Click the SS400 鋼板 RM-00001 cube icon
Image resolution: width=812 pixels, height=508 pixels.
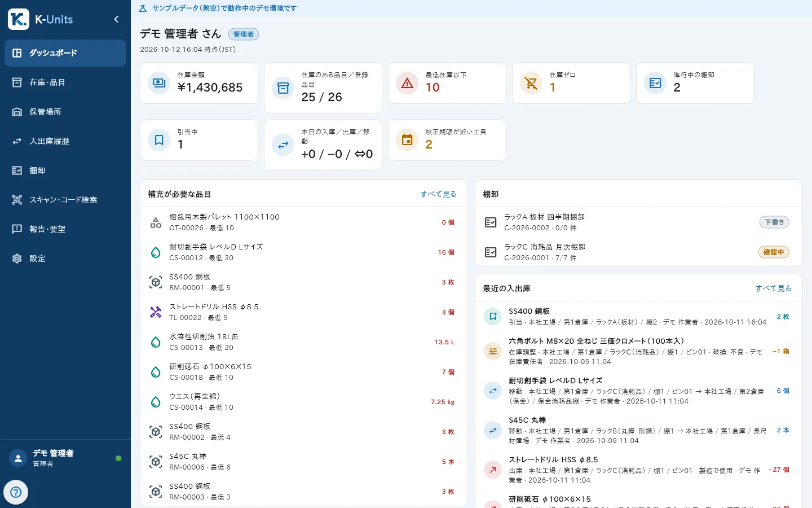click(156, 282)
